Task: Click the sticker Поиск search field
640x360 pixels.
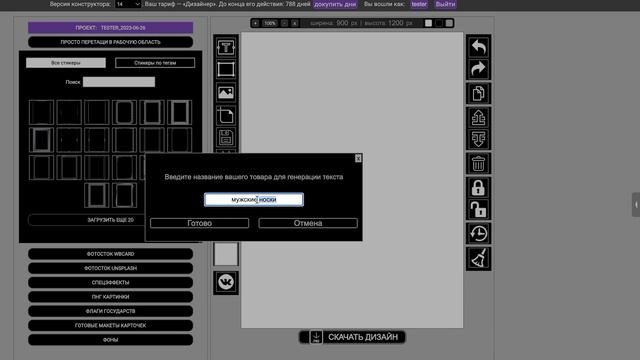Action: tap(119, 82)
